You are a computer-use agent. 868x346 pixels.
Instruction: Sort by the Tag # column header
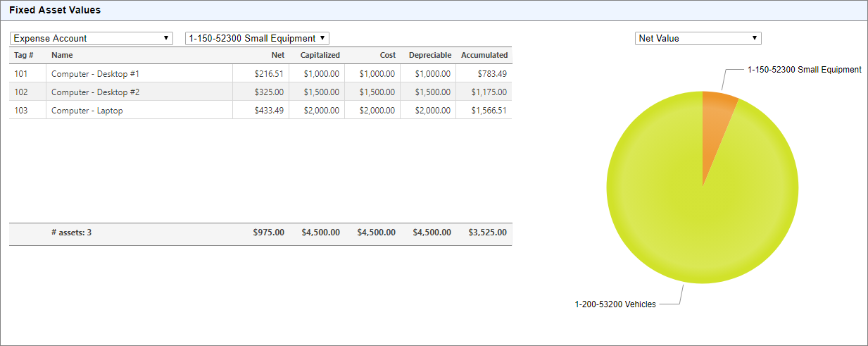tap(24, 55)
